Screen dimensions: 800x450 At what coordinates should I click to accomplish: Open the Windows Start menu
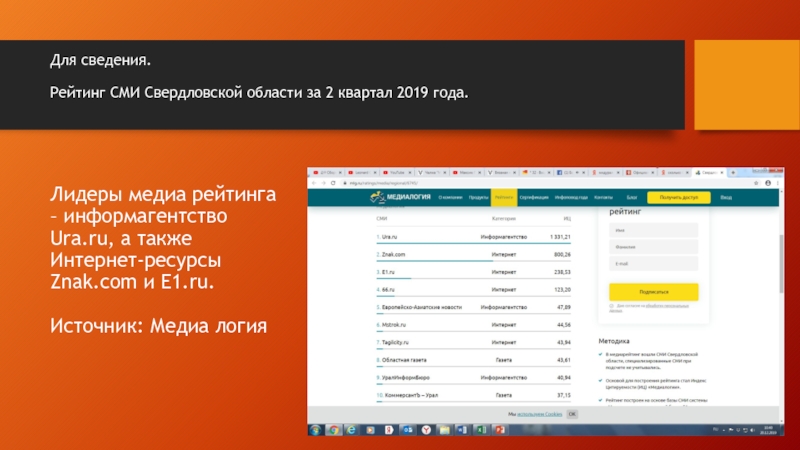pos(316,430)
